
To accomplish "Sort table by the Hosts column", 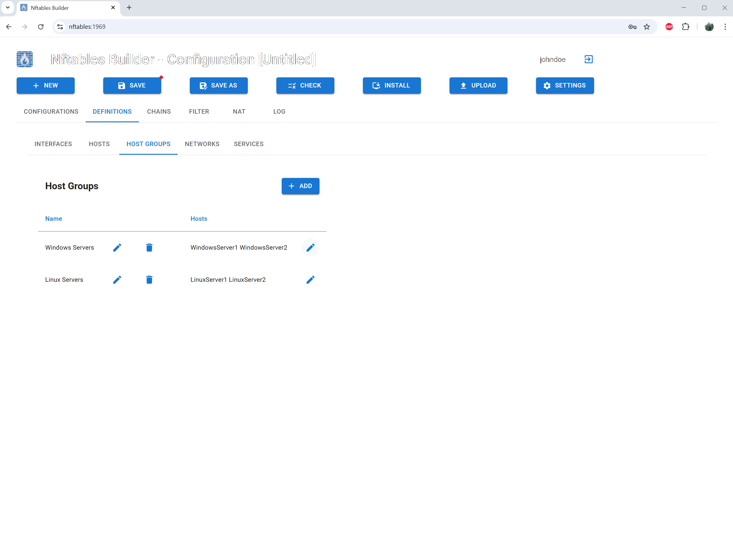I will (199, 218).
